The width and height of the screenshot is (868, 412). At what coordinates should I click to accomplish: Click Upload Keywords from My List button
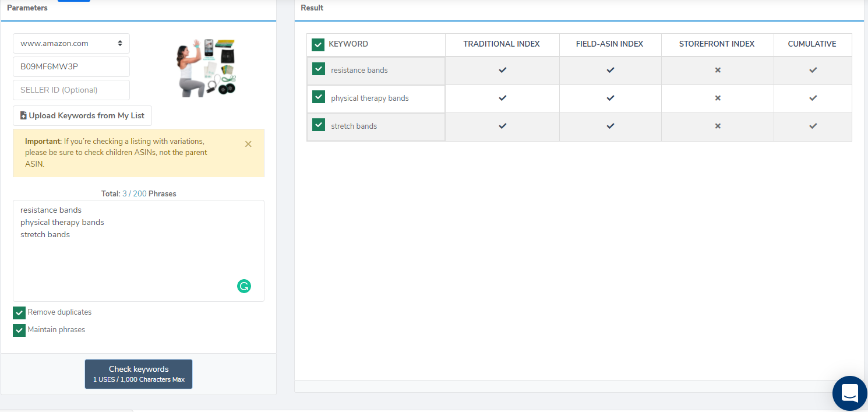(x=82, y=115)
